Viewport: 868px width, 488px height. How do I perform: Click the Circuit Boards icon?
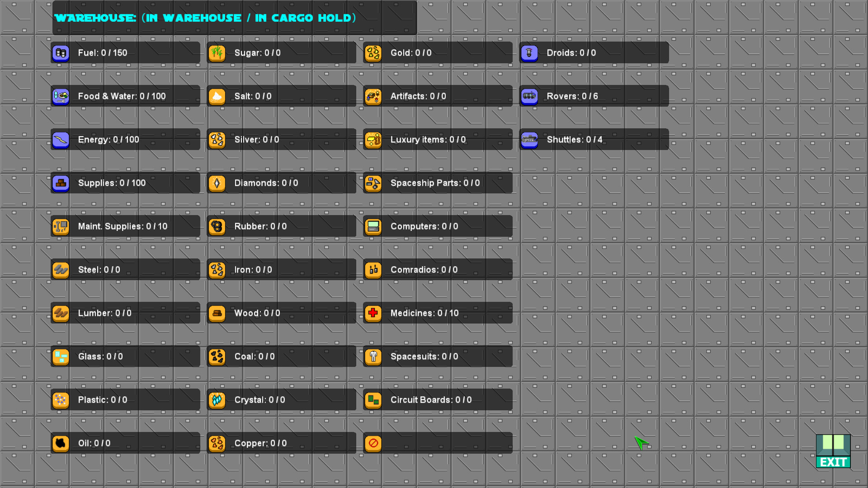coord(373,400)
